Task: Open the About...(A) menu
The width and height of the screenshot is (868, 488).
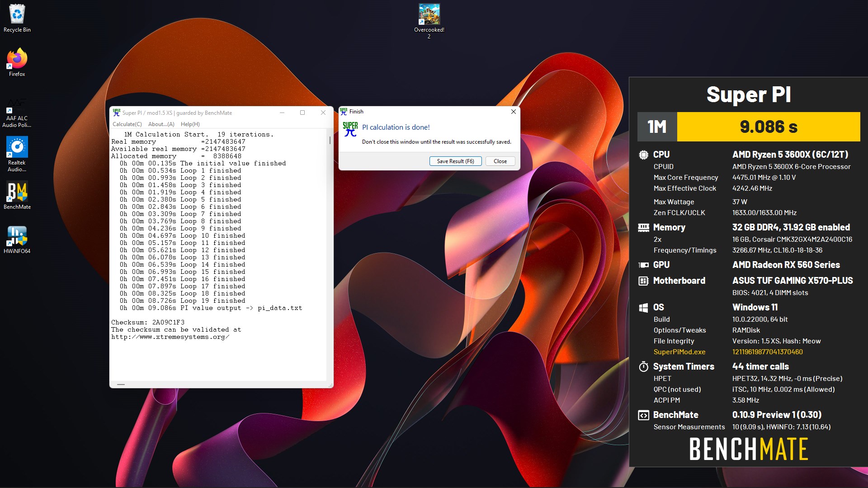Action: pos(161,124)
